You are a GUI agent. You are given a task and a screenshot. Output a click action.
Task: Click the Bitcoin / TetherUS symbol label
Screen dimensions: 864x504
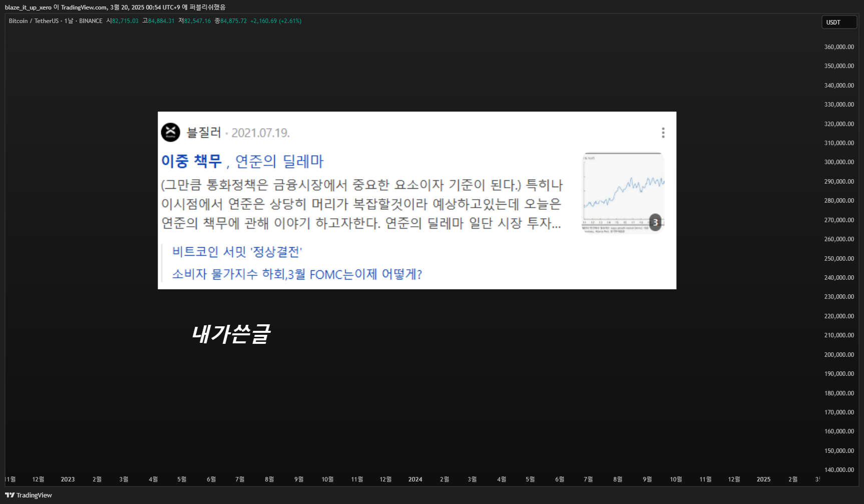[x=34, y=21]
